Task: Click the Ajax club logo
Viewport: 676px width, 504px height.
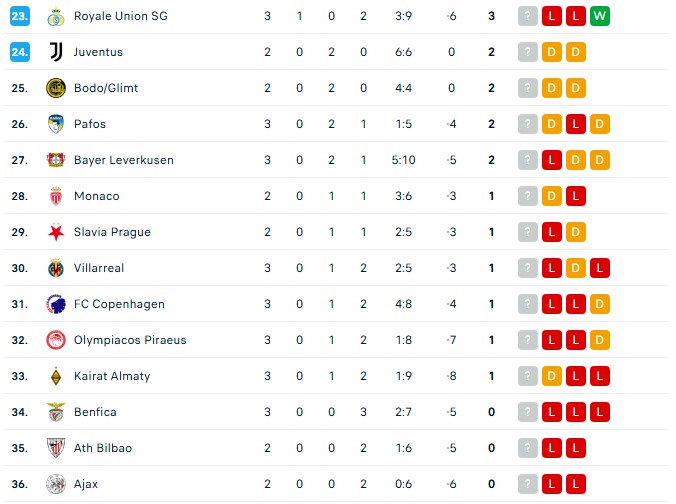Action: click(x=55, y=484)
